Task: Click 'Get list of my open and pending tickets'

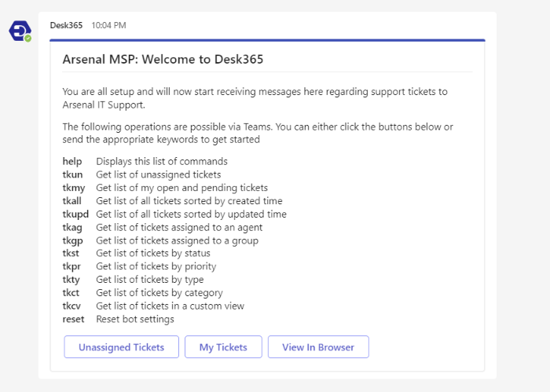Action: pos(181,188)
